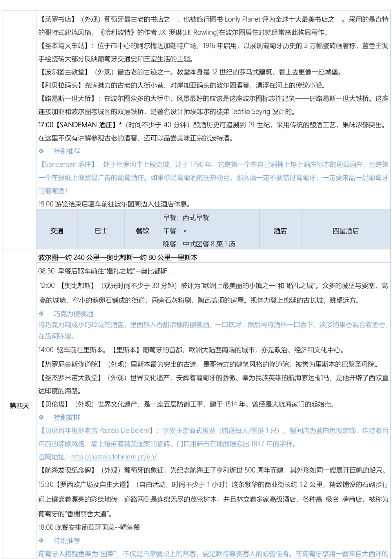This screenshot has width=392, height=559.
Task: Click the 18:00 晚餐安排葡萄牙国菜 line
Action: click(x=89, y=527)
